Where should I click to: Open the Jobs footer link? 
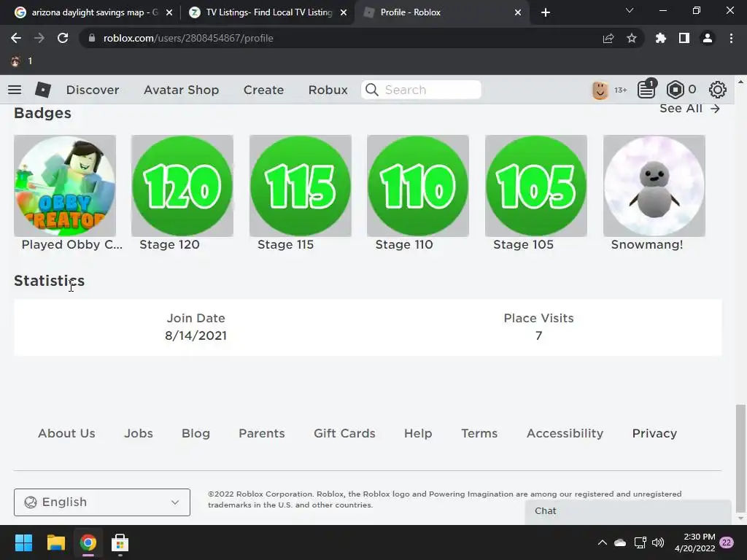[x=139, y=433]
